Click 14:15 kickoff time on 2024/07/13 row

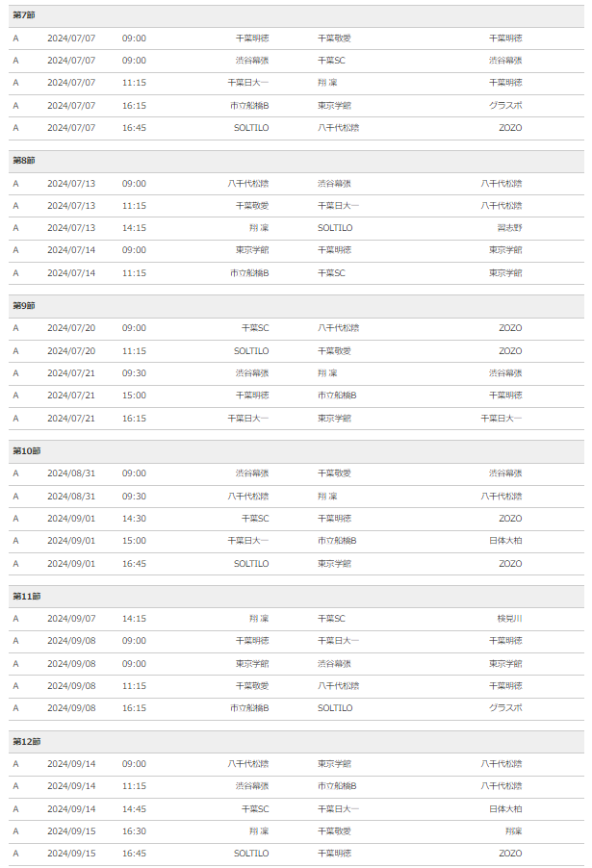tap(134, 228)
